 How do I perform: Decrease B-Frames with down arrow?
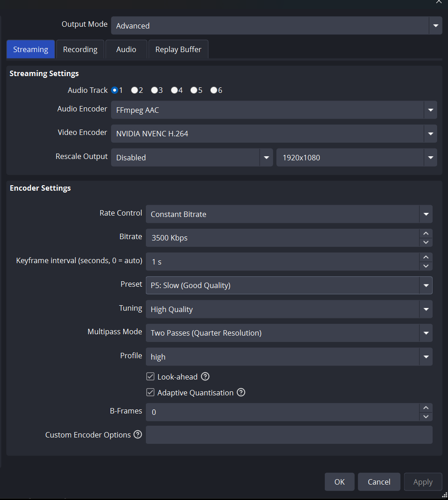[x=426, y=417]
